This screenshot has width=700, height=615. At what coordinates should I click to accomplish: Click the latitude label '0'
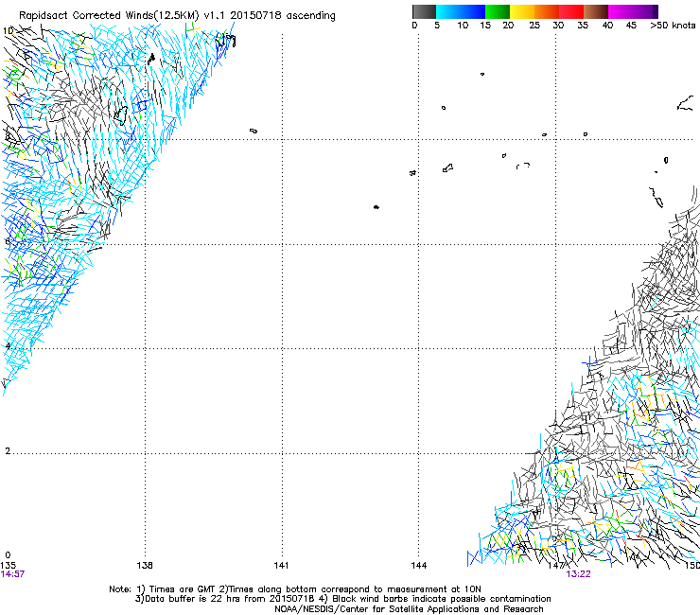(8, 555)
